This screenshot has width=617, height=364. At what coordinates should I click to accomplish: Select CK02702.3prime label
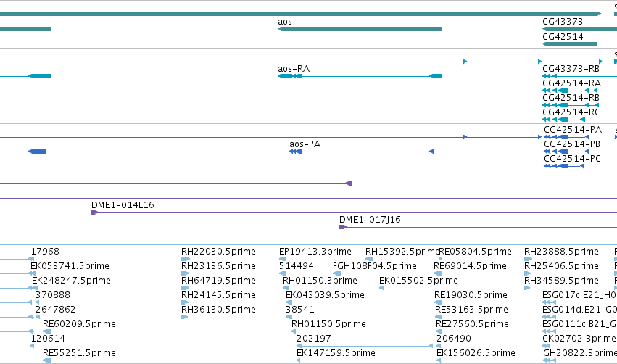point(579,339)
